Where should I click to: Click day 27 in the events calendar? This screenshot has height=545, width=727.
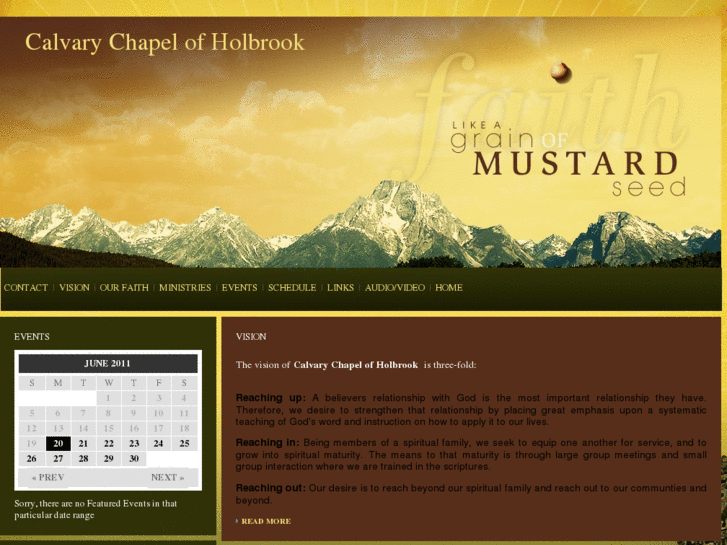pos(58,459)
